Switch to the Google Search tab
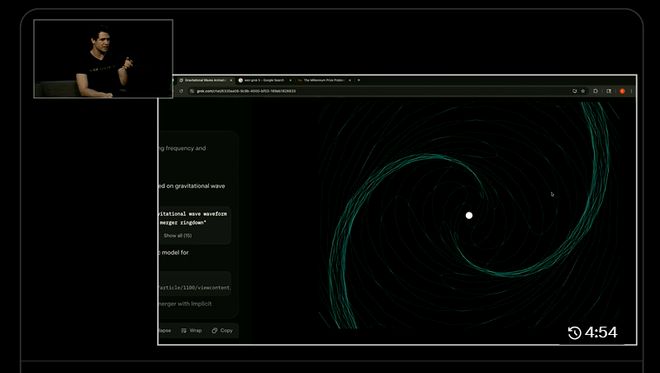This screenshot has width=660, height=373. [x=264, y=80]
